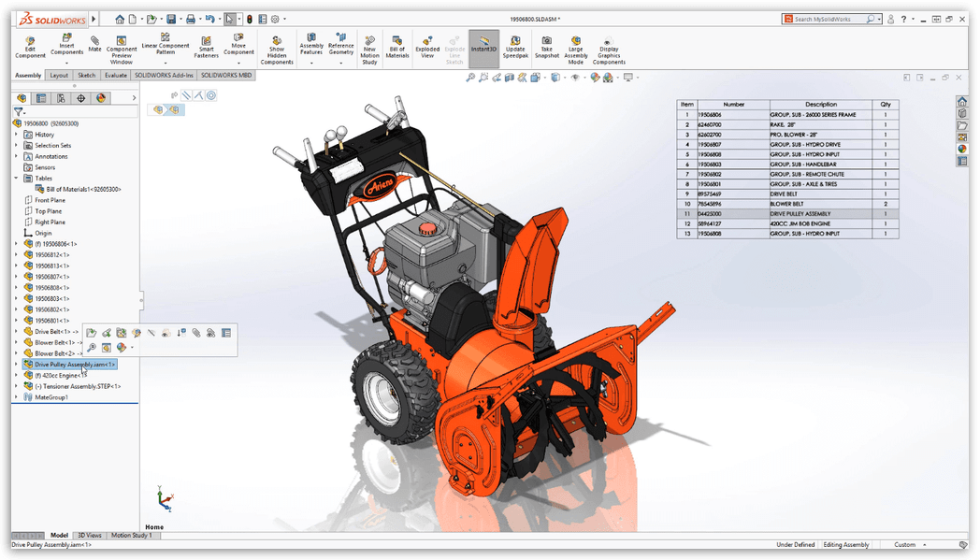Select the 420cc Engine component in the tree

(61, 375)
